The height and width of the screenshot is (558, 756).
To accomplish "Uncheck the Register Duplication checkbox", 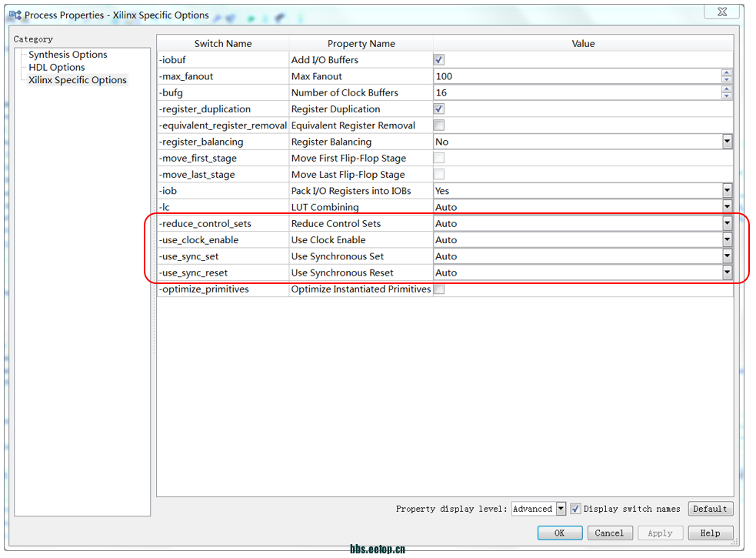I will pyautogui.click(x=438, y=109).
